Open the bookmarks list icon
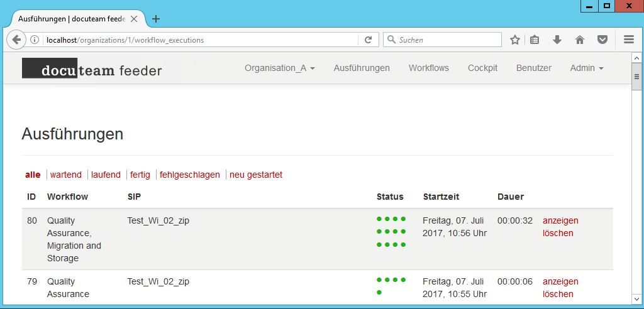Viewport: 644px width, 309px height. (x=535, y=40)
